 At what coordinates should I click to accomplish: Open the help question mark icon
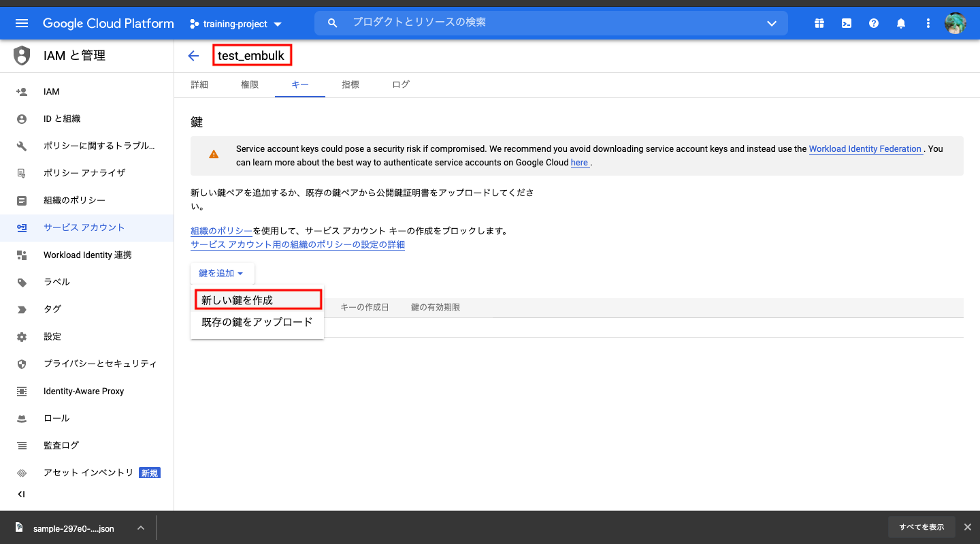[873, 22]
